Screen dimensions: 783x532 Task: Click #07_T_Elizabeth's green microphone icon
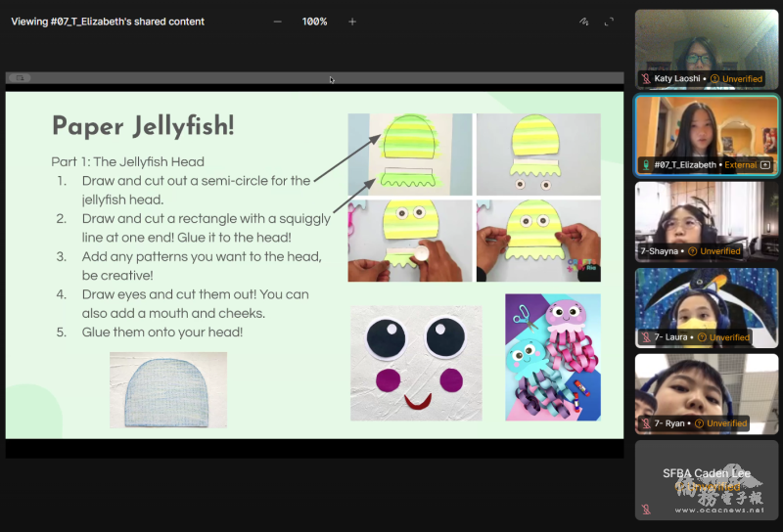click(x=646, y=165)
